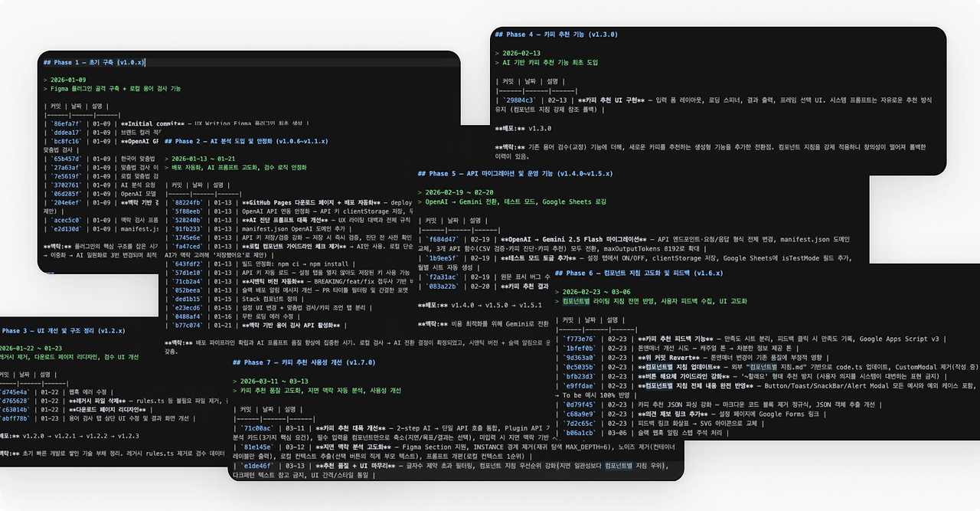Select commit hash "91fb233"
This screenshot has width=980, height=511.
(x=188, y=229)
